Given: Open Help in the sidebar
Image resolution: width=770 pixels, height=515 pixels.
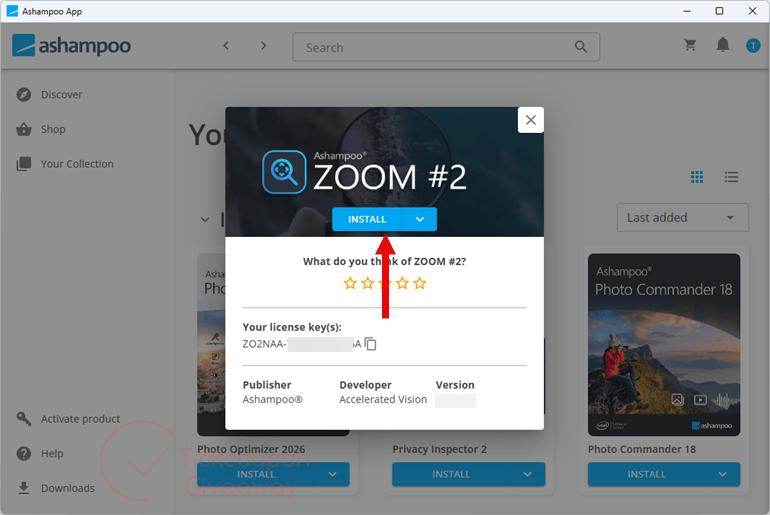Looking at the screenshot, I should [x=52, y=454].
